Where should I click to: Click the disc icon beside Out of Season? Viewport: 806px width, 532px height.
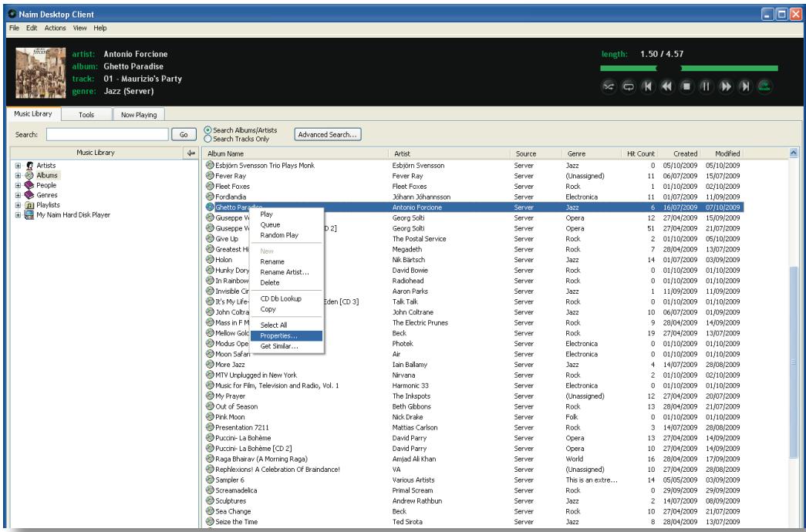[210, 406]
